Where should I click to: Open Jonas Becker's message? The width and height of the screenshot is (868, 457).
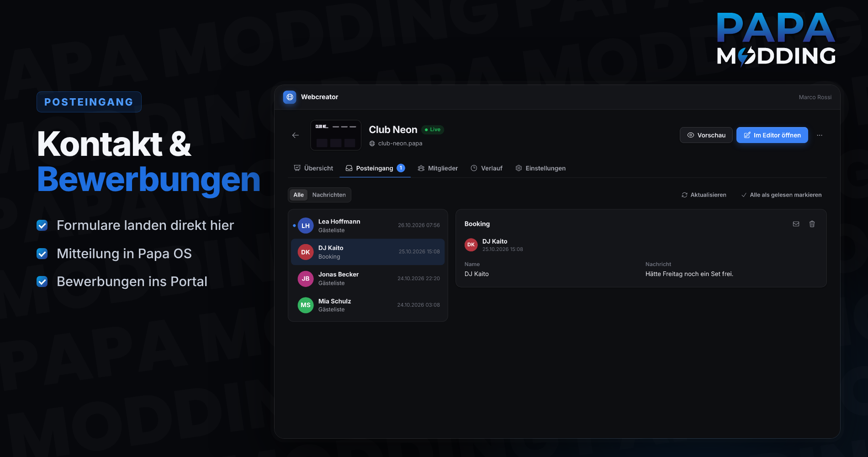(368, 278)
